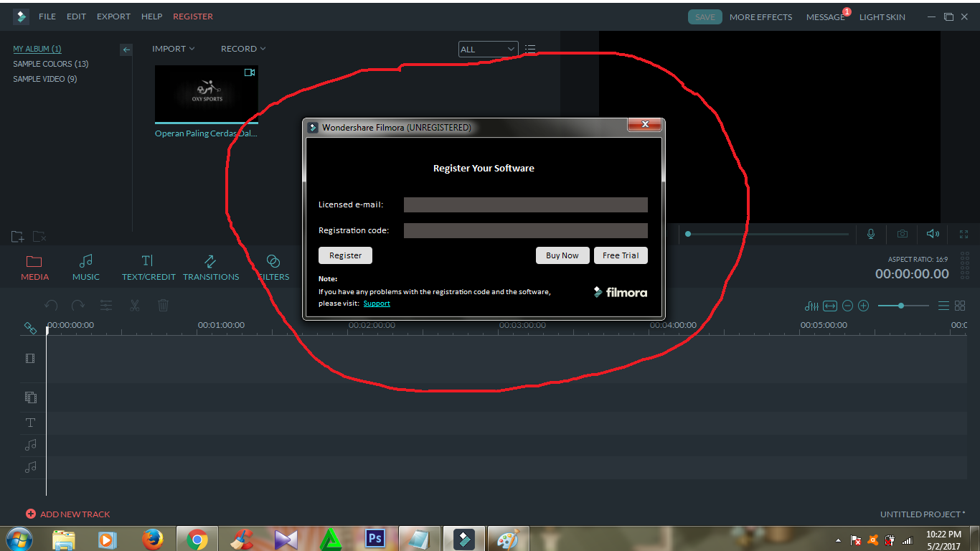Switch to the TEXT/CREDIT tab
The image size is (980, 551).
coord(149,268)
